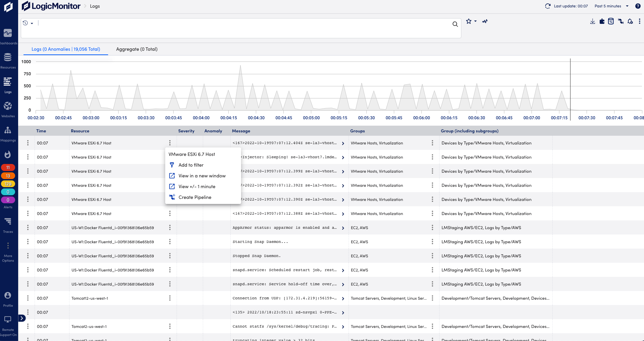
Task: Open the query history dropdown in the search bar
Action: click(28, 23)
